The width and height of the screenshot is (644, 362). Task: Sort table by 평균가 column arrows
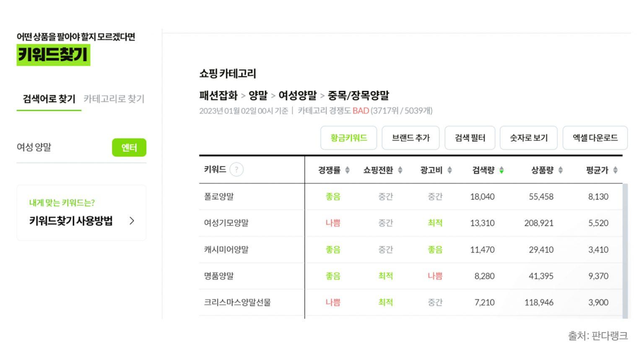tap(615, 170)
